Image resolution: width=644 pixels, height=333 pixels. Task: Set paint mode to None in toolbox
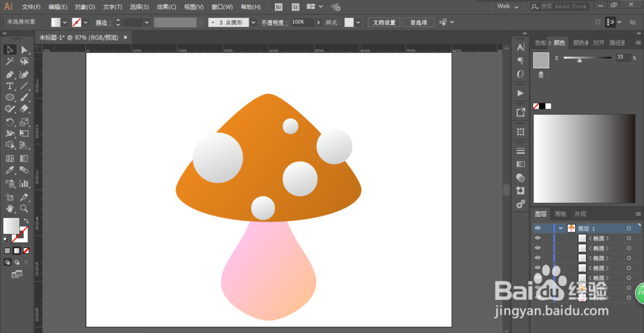26,251
